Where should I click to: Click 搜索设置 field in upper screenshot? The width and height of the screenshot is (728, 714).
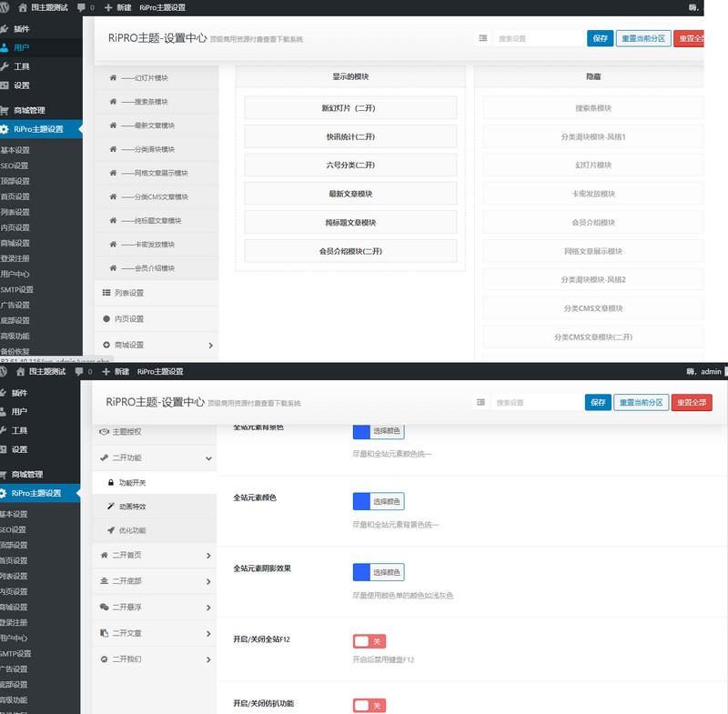[x=539, y=38]
